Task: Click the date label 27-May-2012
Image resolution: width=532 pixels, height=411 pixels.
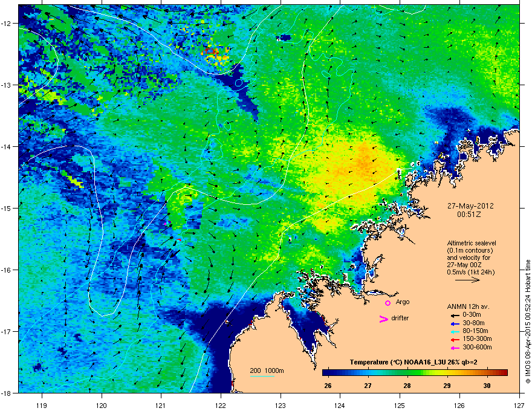Action: 470,206
